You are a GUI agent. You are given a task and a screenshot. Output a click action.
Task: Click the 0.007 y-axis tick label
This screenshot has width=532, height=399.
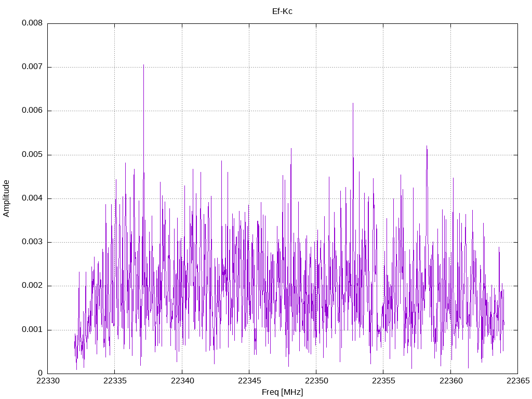click(x=32, y=67)
